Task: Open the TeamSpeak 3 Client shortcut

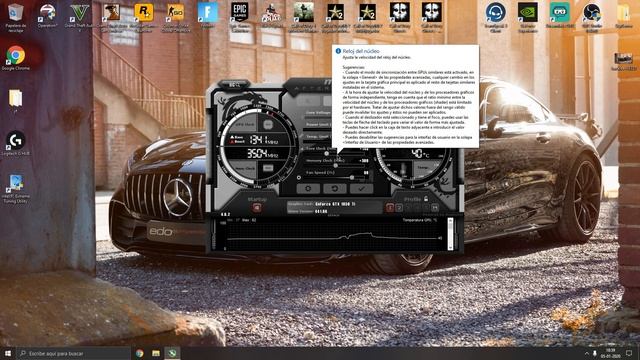Action: tap(496, 17)
